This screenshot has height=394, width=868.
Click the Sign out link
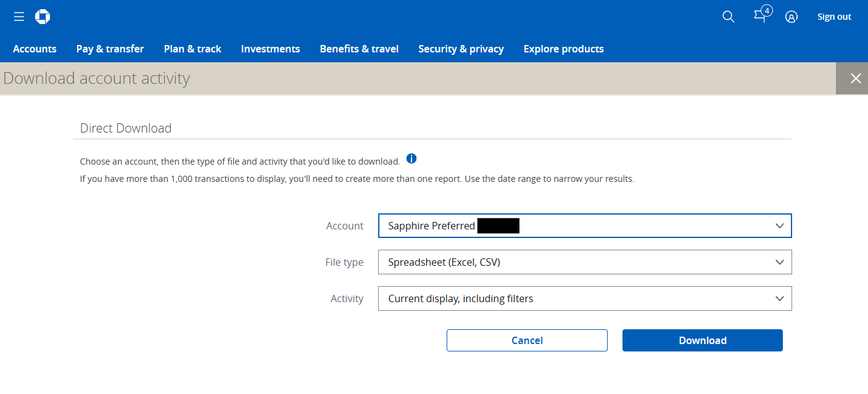coord(834,17)
